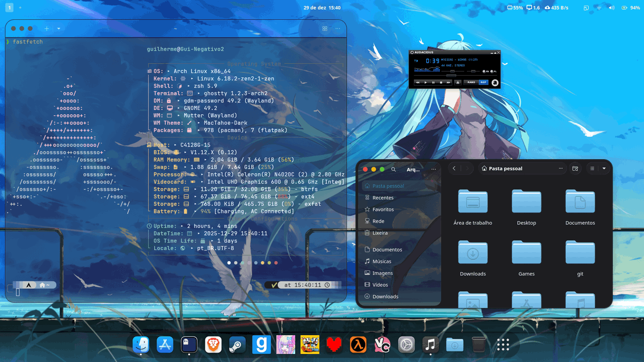Open Finder from the dock
The width and height of the screenshot is (644, 362).
[x=141, y=345]
